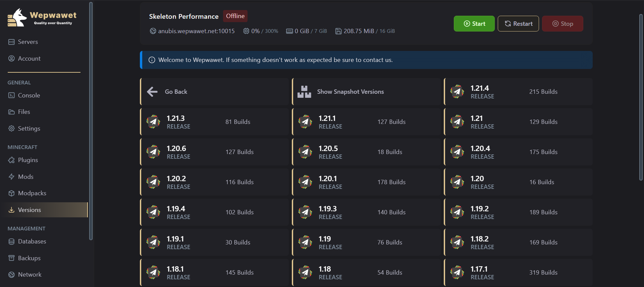Screen dimensions: 644x287
Task: Click the CPU usage chip icon
Action: click(x=246, y=31)
